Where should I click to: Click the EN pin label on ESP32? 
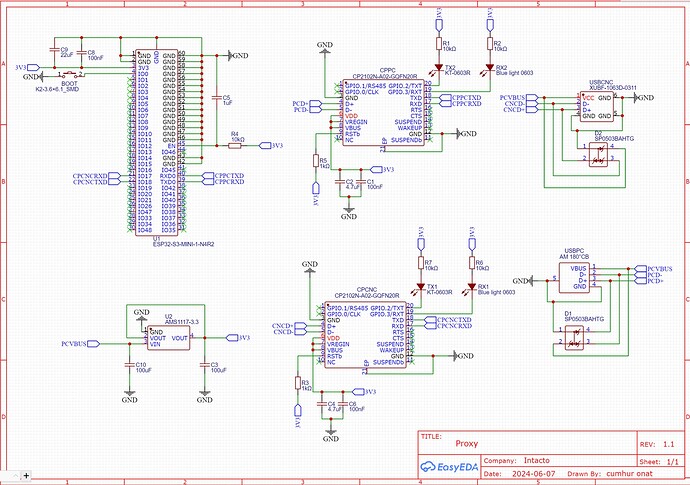point(172,146)
